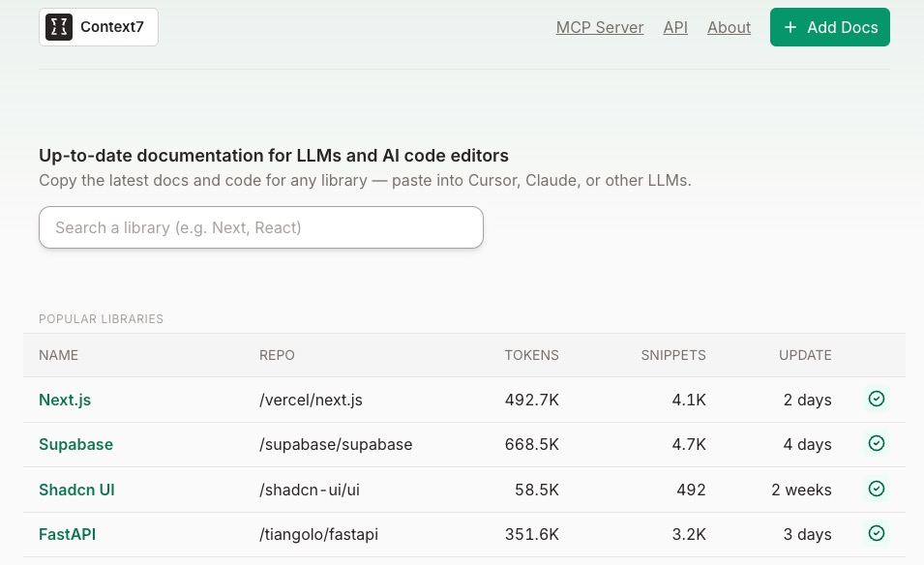Click the 492.7K tokens value
This screenshot has height=565, width=924.
click(531, 400)
